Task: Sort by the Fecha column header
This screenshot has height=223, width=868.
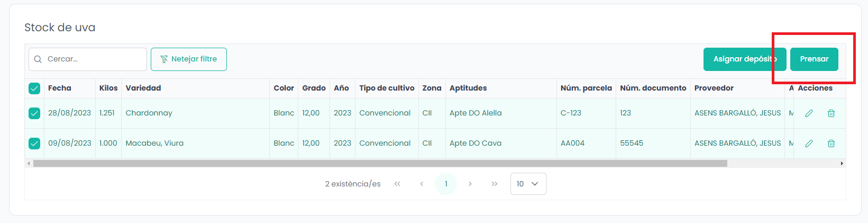Action: (60, 88)
